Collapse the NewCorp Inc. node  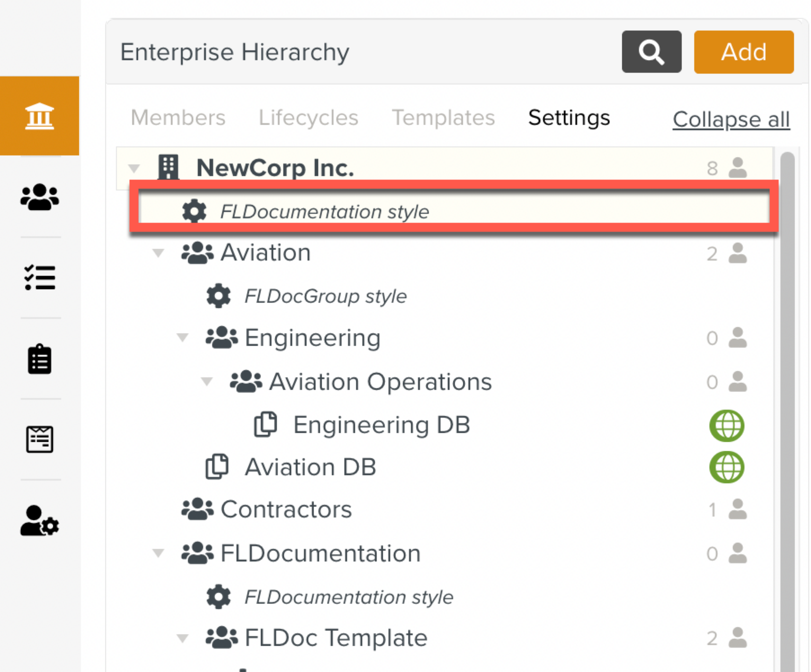click(x=134, y=168)
